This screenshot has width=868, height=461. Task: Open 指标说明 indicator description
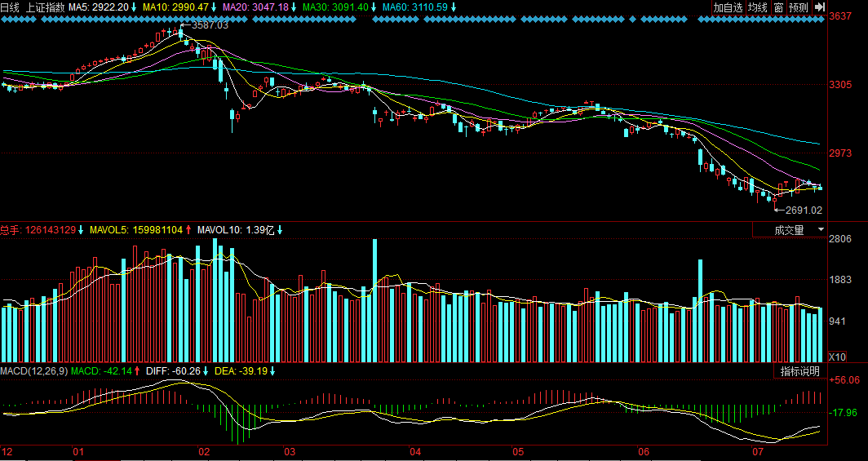click(799, 371)
